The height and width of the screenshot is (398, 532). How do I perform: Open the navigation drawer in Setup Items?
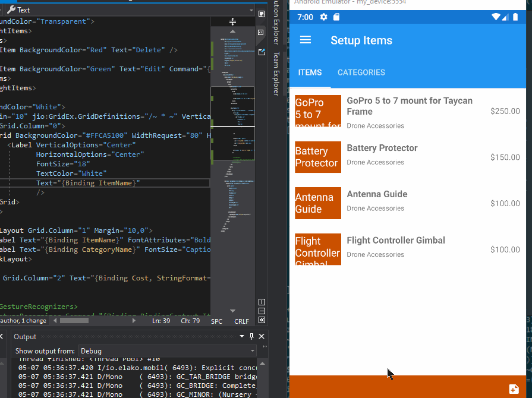pos(305,40)
